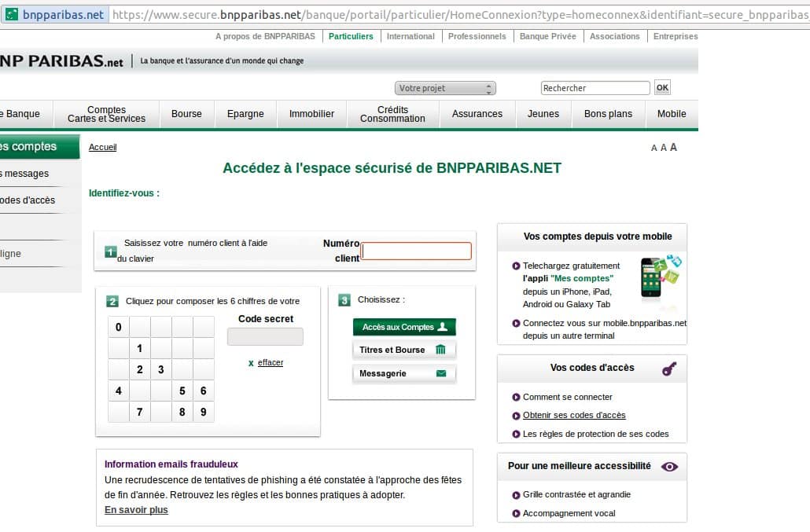Click digit 5 on the keypad grid
The image size is (810, 532).
(x=182, y=391)
